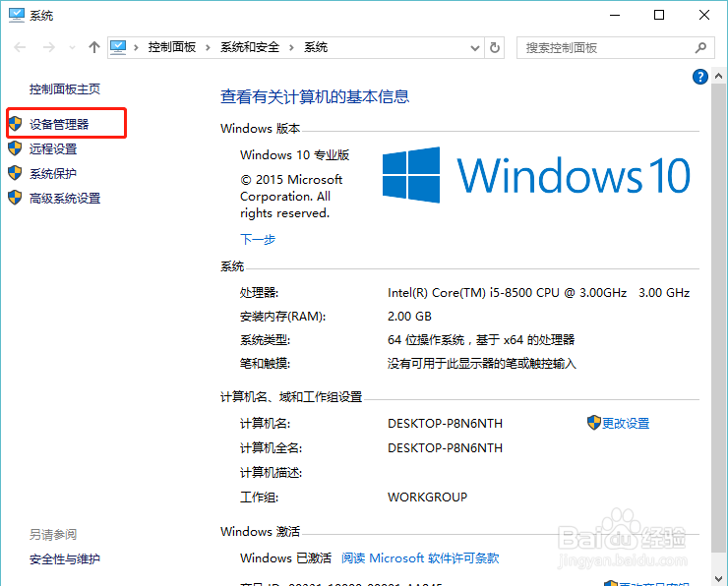Expand the chevron before 控制面板 in address bar

click(x=136, y=47)
